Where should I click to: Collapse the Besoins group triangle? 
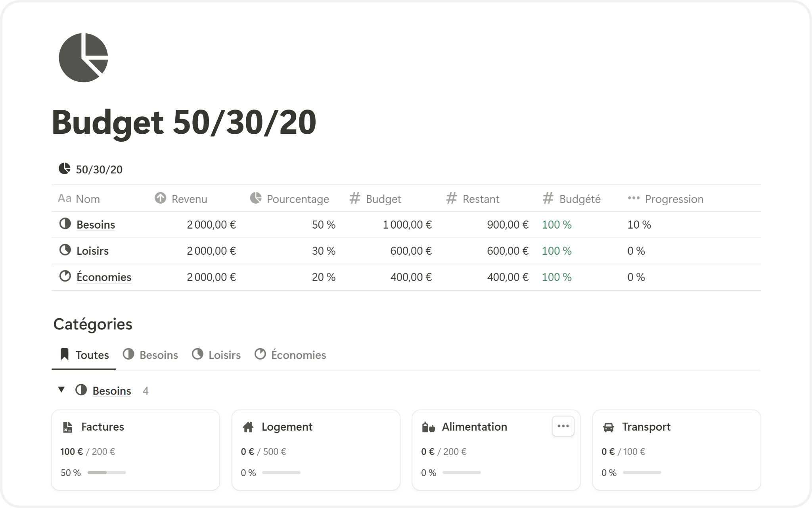tap(61, 390)
